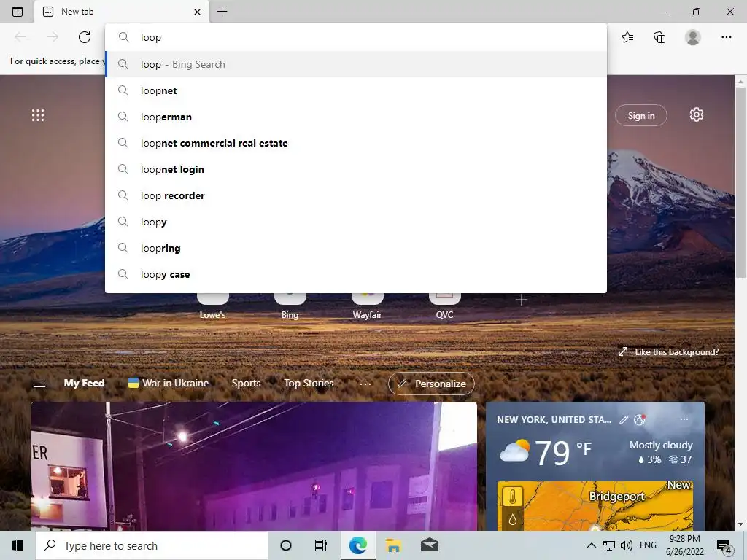The height and width of the screenshot is (560, 747).
Task: Open the Wayfair quick link
Action: (367, 306)
